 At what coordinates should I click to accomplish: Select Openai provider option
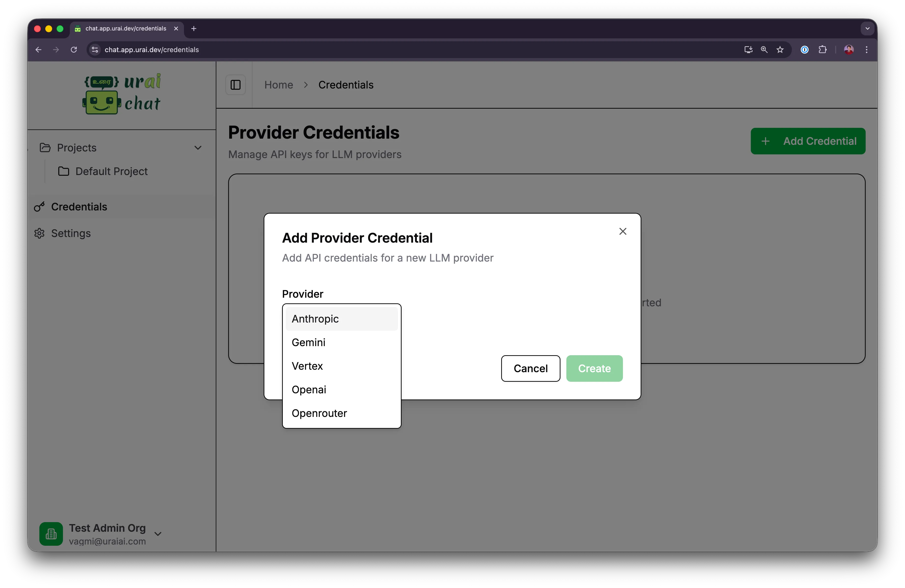pyautogui.click(x=342, y=390)
